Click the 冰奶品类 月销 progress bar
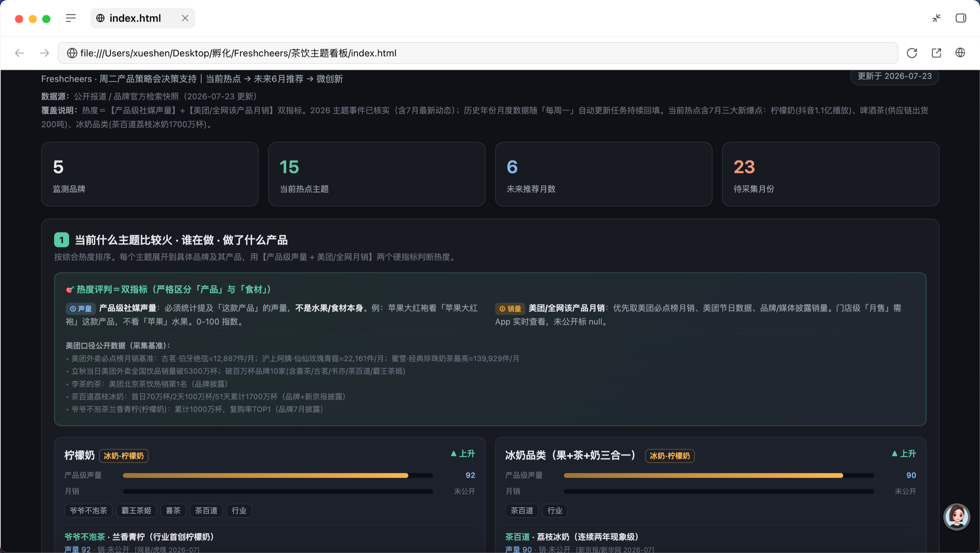Image resolution: width=980 pixels, height=553 pixels. point(719,491)
